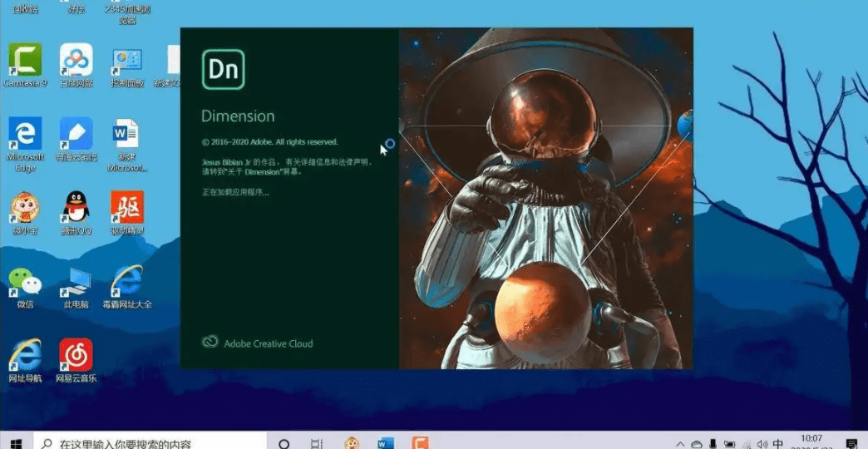This screenshot has width=868, height=449.
Task: Switch to Camtasia recorder in the taskbar
Action: pos(420,443)
